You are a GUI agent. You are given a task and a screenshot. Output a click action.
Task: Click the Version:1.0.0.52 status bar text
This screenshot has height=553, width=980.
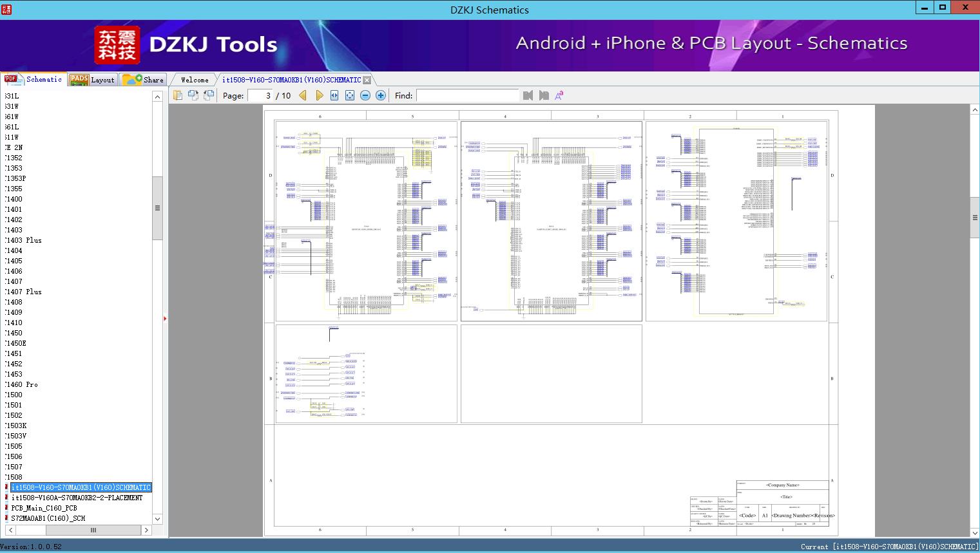point(31,547)
